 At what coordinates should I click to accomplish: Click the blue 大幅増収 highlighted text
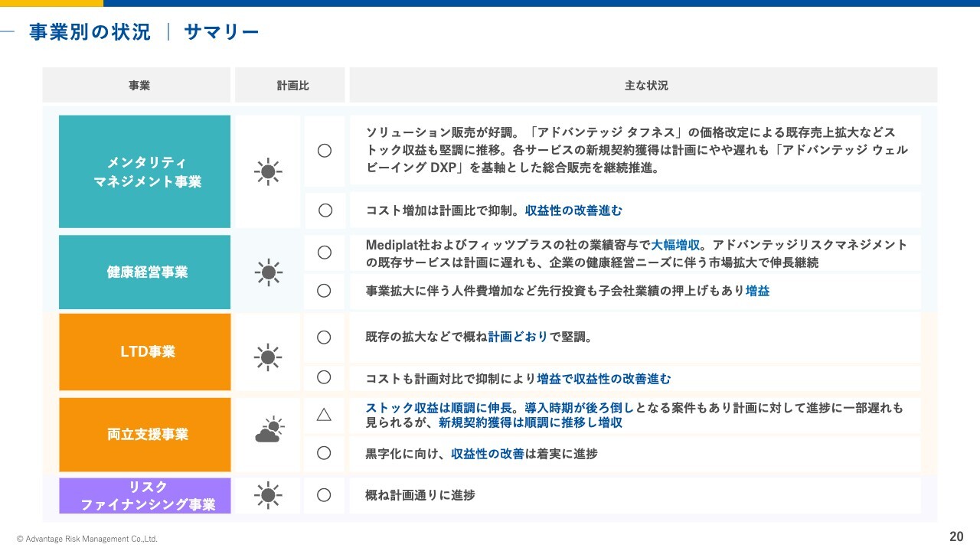point(675,245)
